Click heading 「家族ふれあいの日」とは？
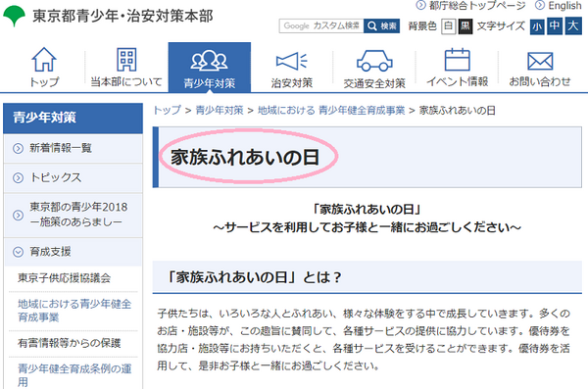This screenshot has width=588, height=389. (254, 277)
